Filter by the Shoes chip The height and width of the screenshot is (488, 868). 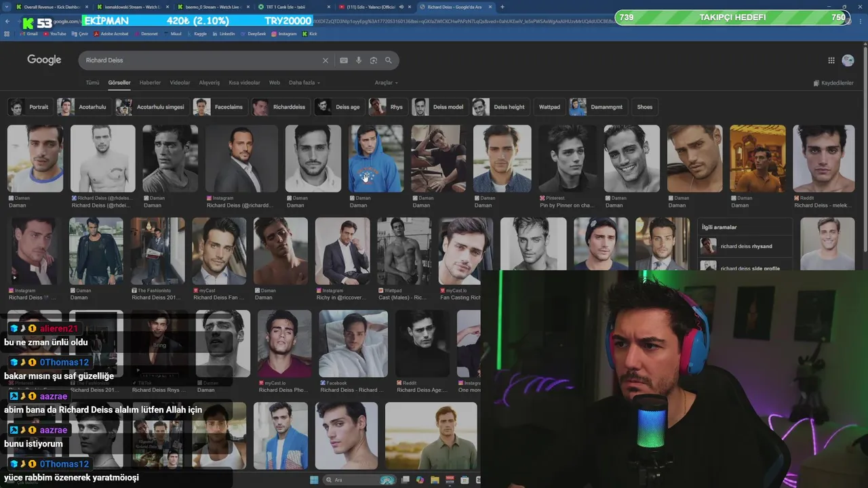coord(645,107)
